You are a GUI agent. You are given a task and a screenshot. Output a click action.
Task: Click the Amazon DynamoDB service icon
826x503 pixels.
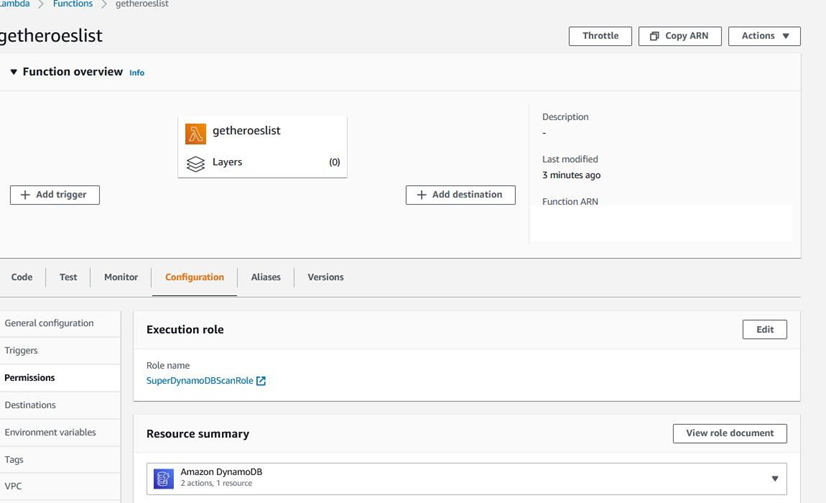163,479
